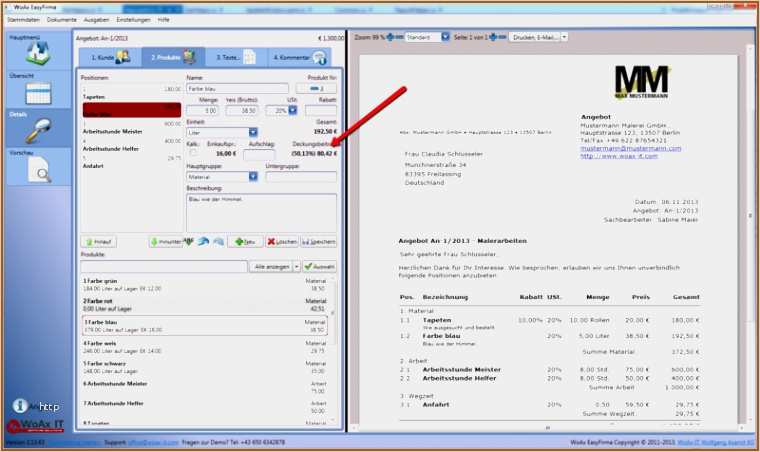Click the green Neu plus button

click(x=246, y=242)
